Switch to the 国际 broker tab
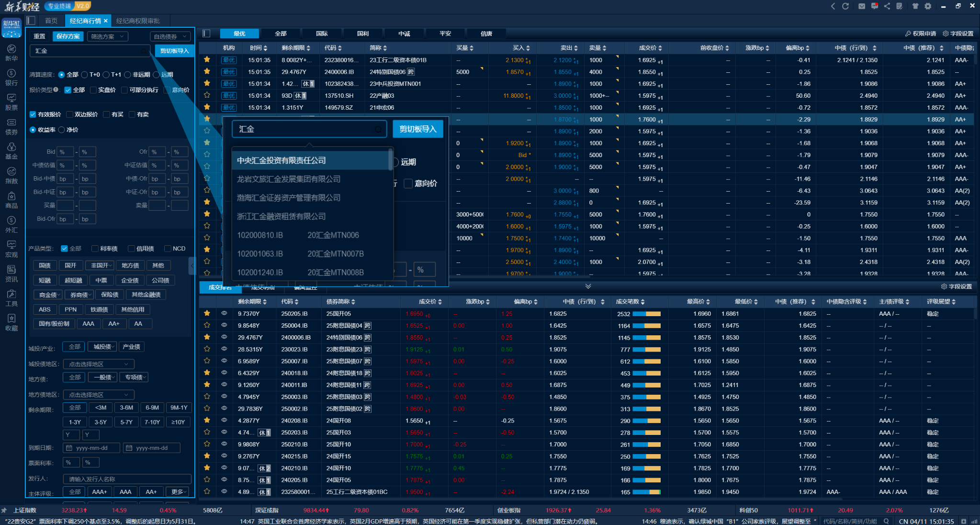 tap(322, 34)
